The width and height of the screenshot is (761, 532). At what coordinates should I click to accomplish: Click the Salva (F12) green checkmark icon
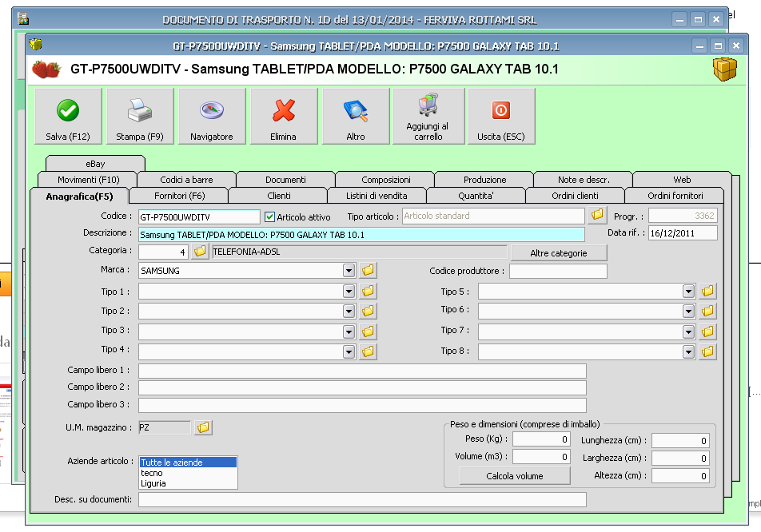68,110
